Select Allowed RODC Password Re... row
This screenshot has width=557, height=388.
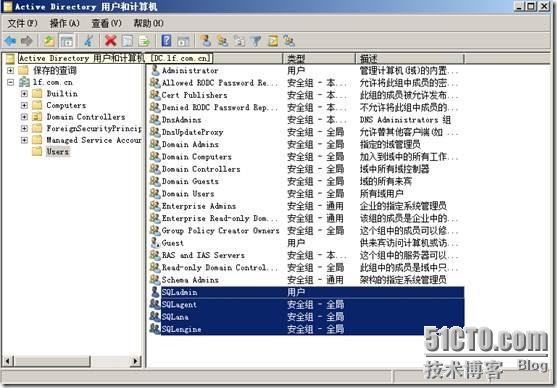(307, 83)
